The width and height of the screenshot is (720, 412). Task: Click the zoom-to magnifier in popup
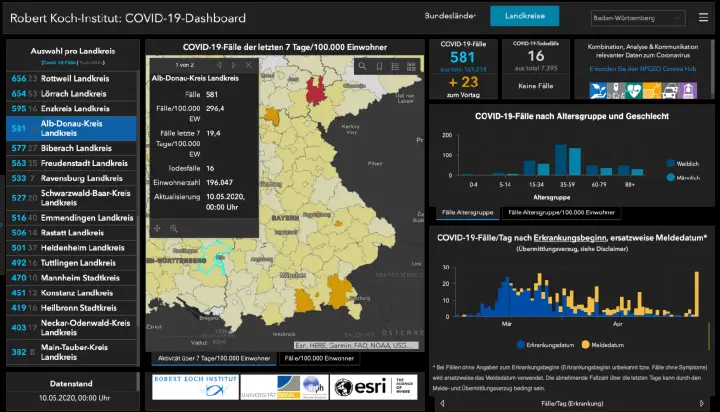[x=173, y=228]
